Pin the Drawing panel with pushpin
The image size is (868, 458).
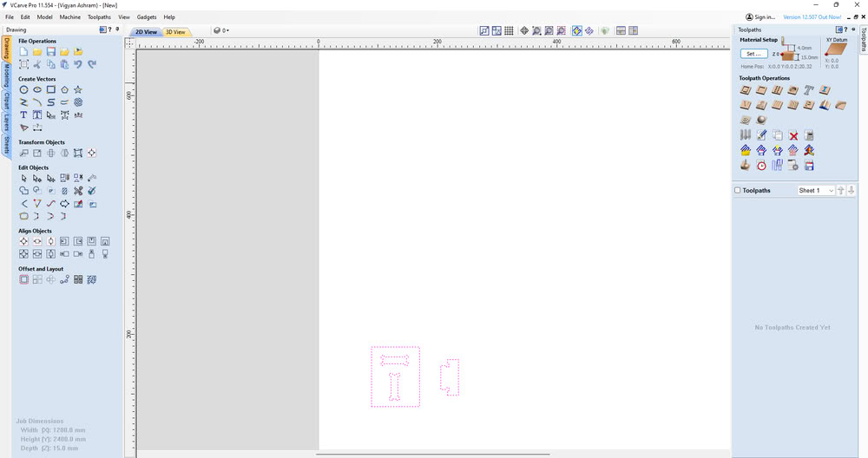click(x=117, y=29)
